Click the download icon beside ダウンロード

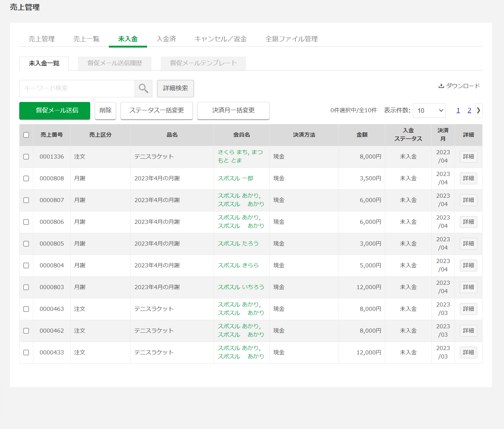pyautogui.click(x=441, y=86)
